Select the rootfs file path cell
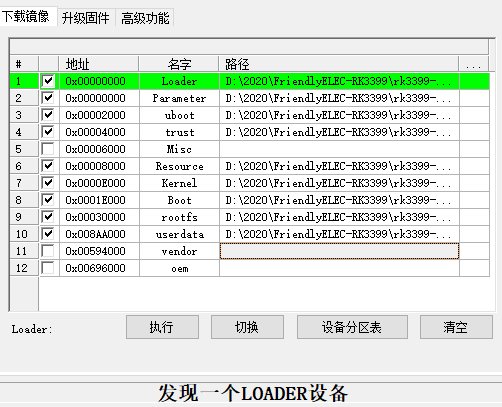502x407 pixels. click(x=339, y=217)
